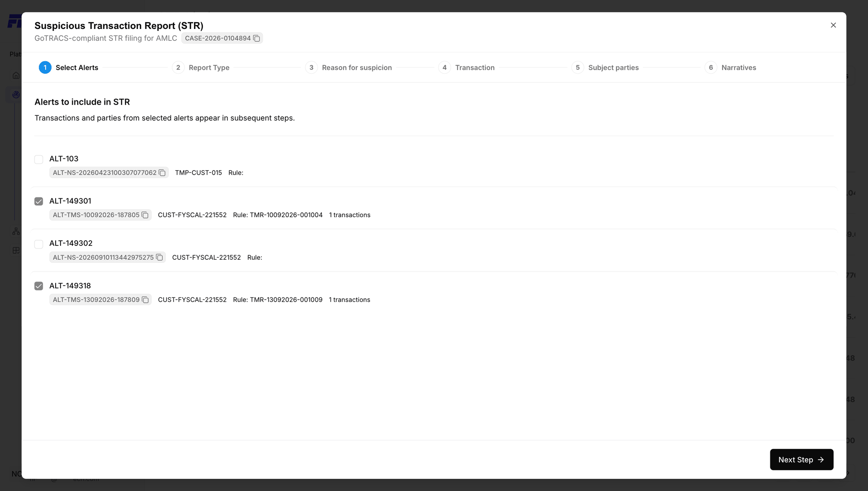Go to step 3 Reason for suspicion
The image size is (868, 491).
click(x=349, y=67)
